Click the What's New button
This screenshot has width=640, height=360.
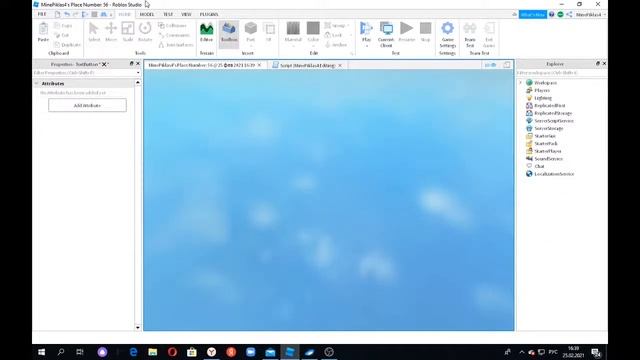[533, 14]
